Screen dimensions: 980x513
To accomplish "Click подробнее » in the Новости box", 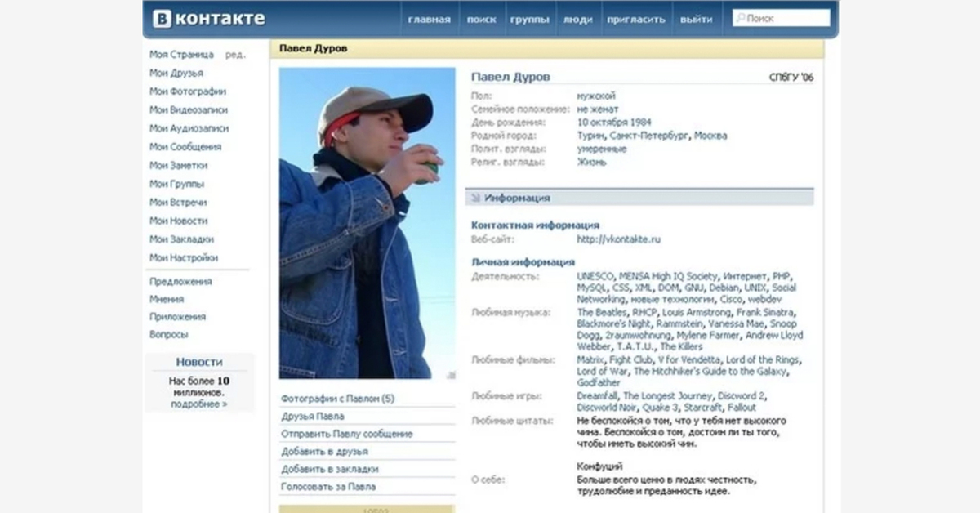I will click(x=199, y=404).
